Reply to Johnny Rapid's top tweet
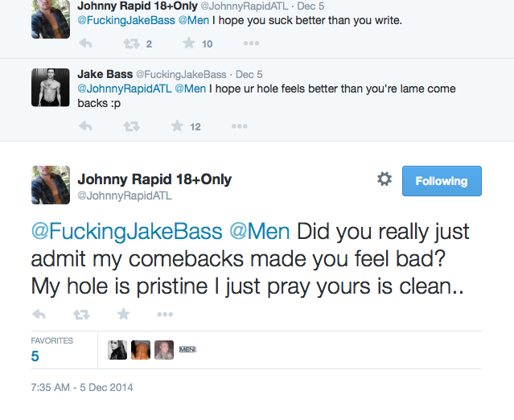The height and width of the screenshot is (420, 514). pyautogui.click(x=85, y=43)
